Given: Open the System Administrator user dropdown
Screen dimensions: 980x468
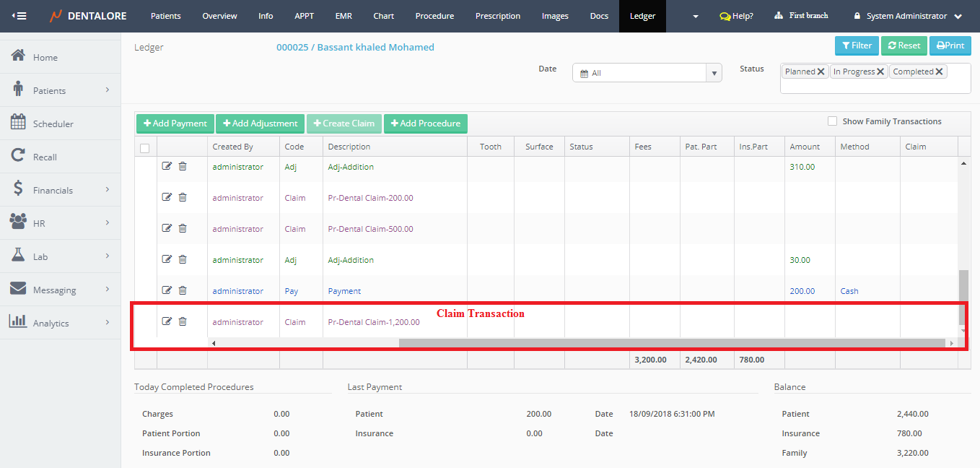Looking at the screenshot, I should (x=908, y=16).
